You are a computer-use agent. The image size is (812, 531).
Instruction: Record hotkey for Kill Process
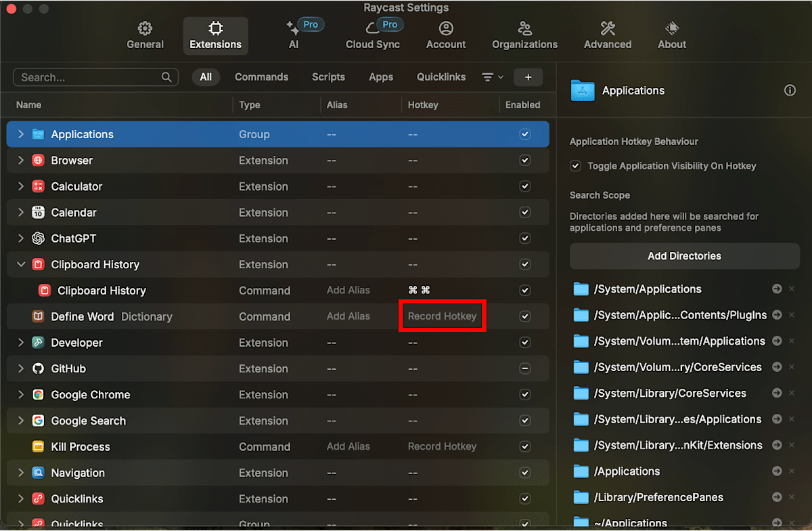point(442,447)
